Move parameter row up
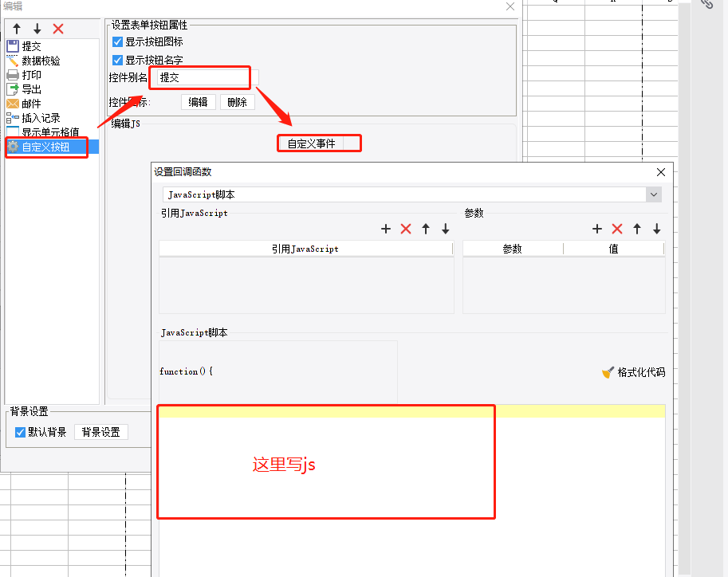The height and width of the screenshot is (577, 728). [637, 229]
